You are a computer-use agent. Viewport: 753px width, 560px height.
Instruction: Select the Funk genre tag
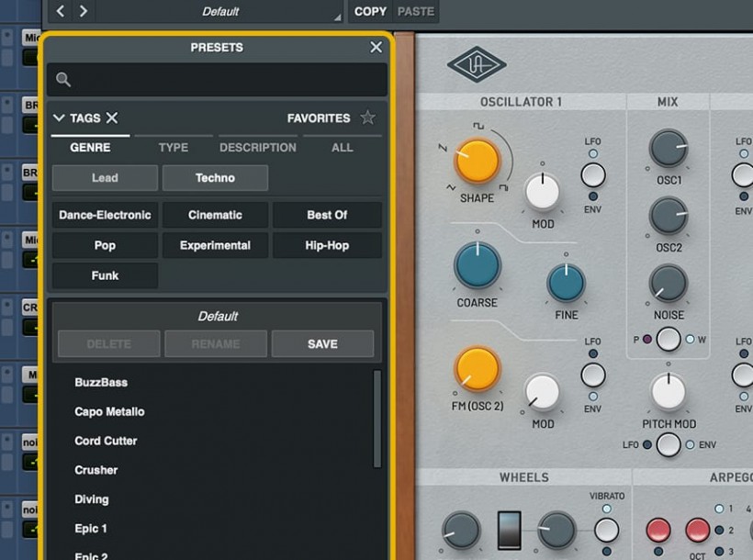[x=105, y=275]
